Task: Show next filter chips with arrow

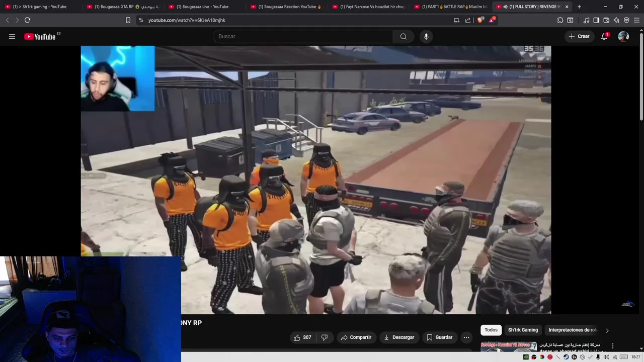Action: (x=607, y=330)
